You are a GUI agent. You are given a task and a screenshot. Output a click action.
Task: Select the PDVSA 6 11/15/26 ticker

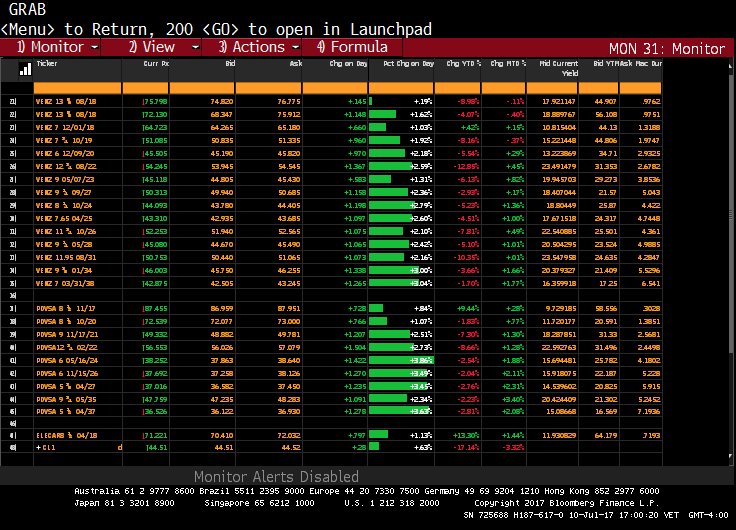pyautogui.click(x=67, y=374)
